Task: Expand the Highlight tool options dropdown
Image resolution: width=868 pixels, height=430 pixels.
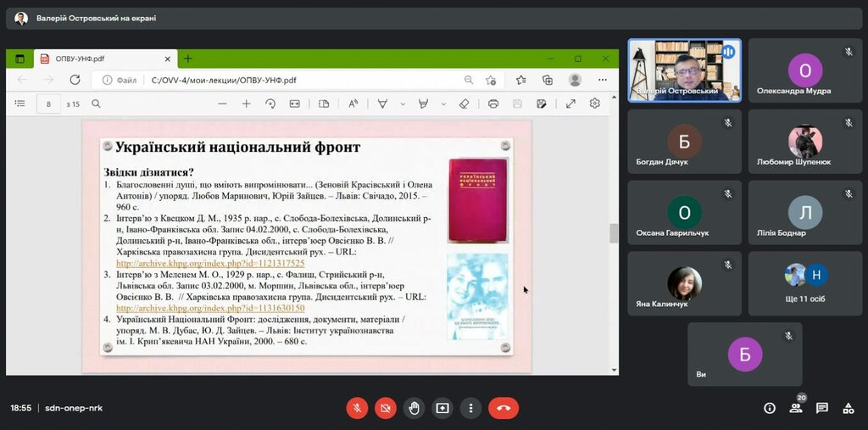Action: coord(442,103)
